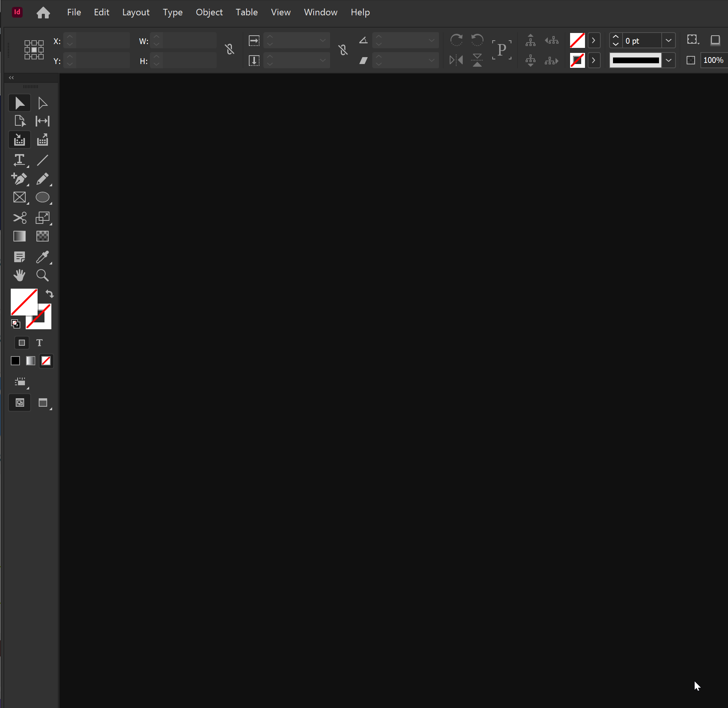Image resolution: width=728 pixels, height=708 pixels.
Task: Click the Home icon
Action: coord(43,13)
